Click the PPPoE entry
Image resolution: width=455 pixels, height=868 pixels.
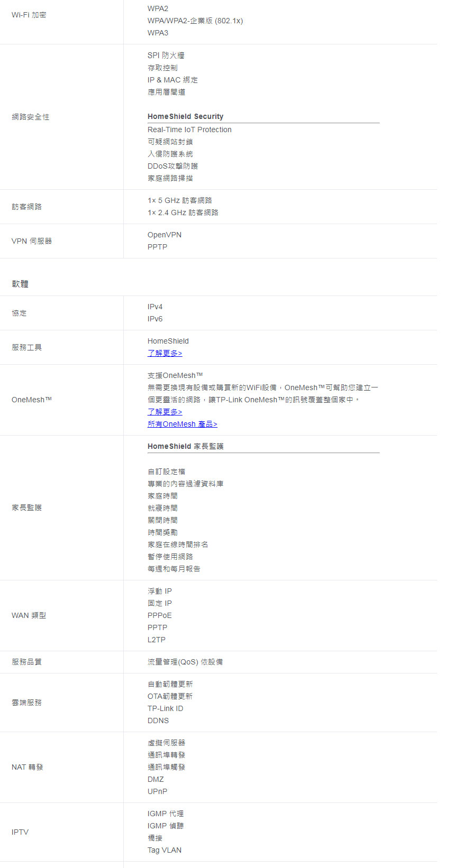tap(160, 615)
